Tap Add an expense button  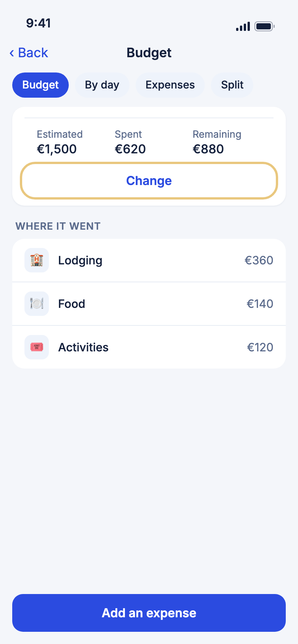tap(149, 613)
